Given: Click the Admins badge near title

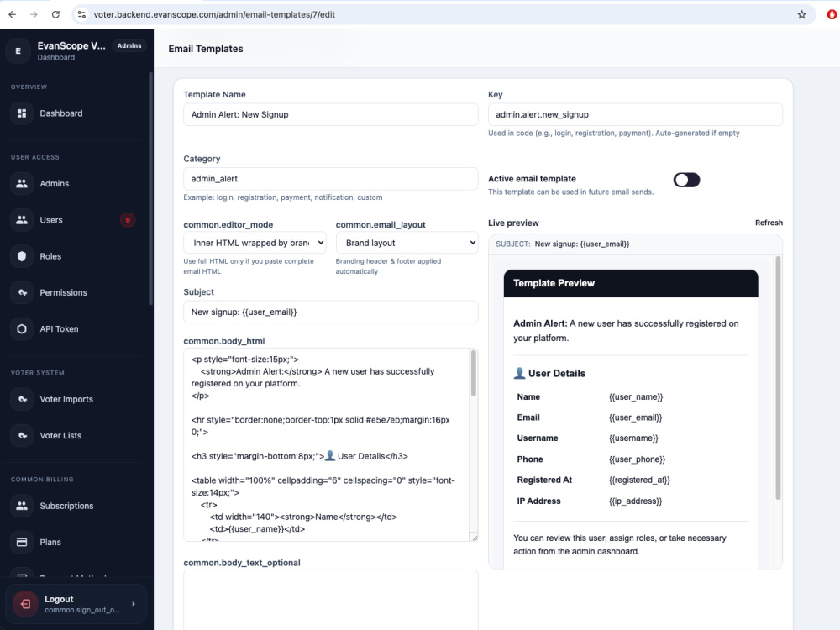Looking at the screenshot, I should 129,45.
